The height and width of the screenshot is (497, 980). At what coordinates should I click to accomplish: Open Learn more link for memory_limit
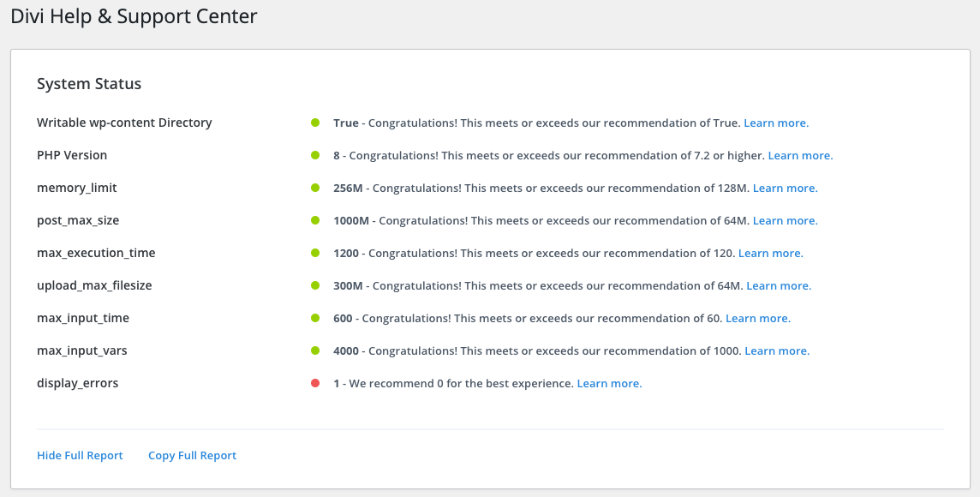(785, 189)
